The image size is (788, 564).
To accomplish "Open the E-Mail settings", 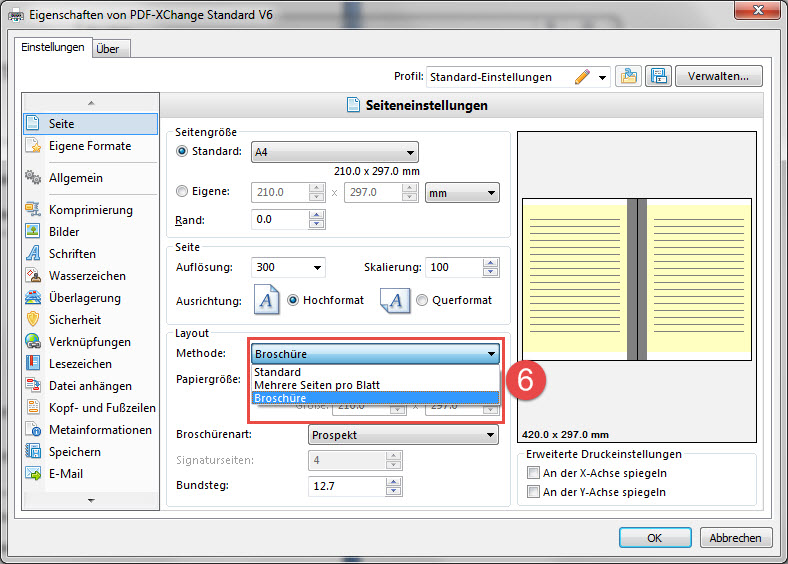I will tap(90, 474).
